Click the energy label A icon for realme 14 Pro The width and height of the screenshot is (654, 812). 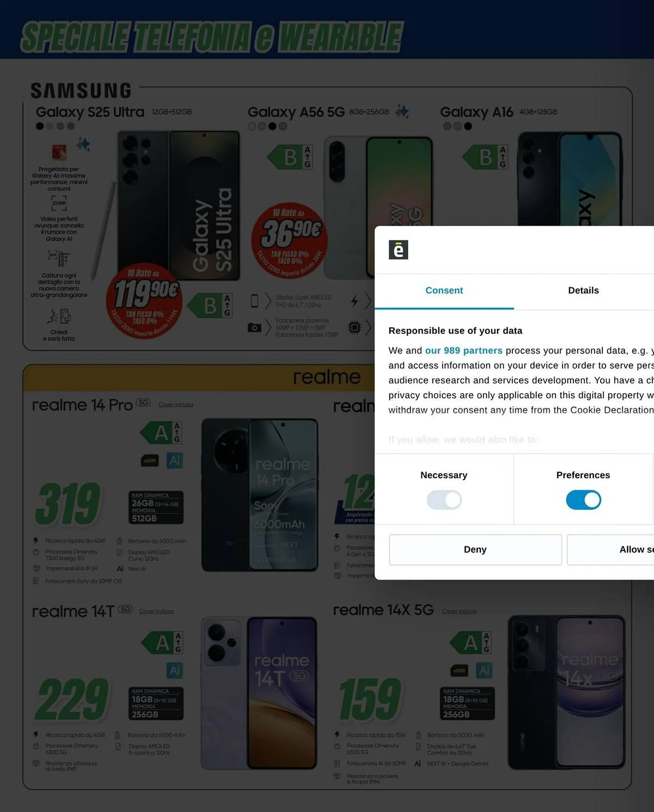(x=161, y=433)
